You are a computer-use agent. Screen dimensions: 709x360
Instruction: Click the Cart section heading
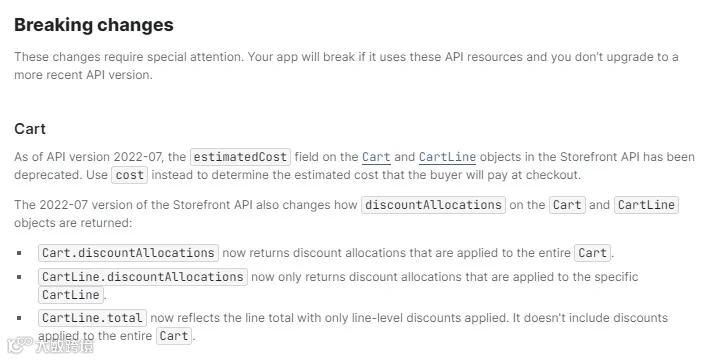(x=30, y=129)
